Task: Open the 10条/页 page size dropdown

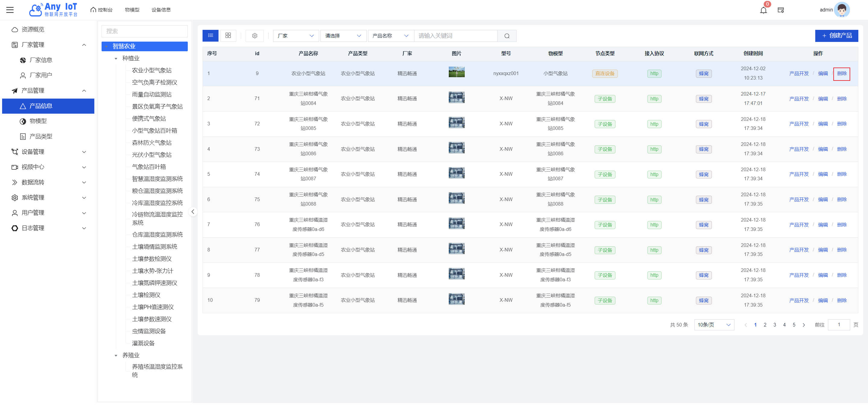Action: pos(714,325)
